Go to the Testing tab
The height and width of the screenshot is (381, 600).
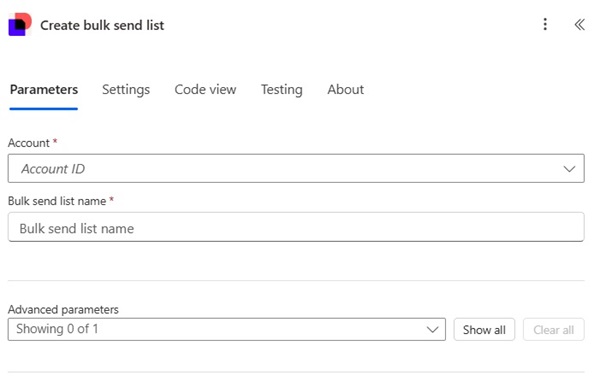[282, 90]
